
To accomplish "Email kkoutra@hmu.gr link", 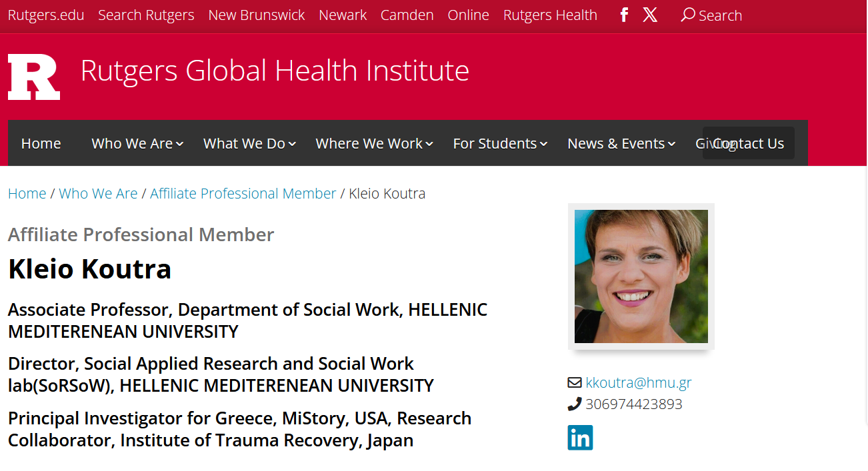I will pyautogui.click(x=639, y=382).
